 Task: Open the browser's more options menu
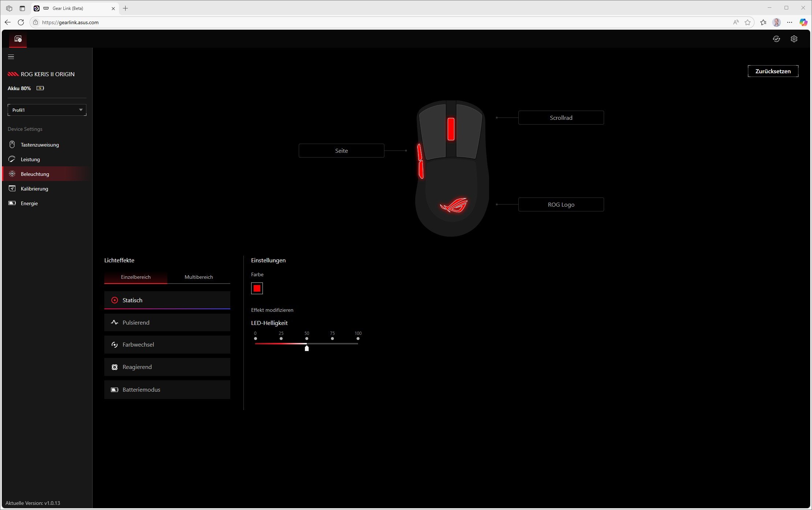pos(790,22)
